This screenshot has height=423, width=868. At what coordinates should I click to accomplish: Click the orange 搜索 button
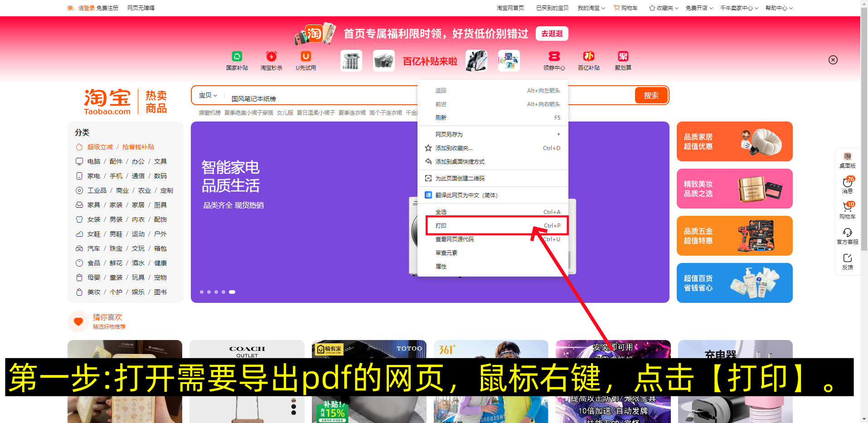(651, 95)
